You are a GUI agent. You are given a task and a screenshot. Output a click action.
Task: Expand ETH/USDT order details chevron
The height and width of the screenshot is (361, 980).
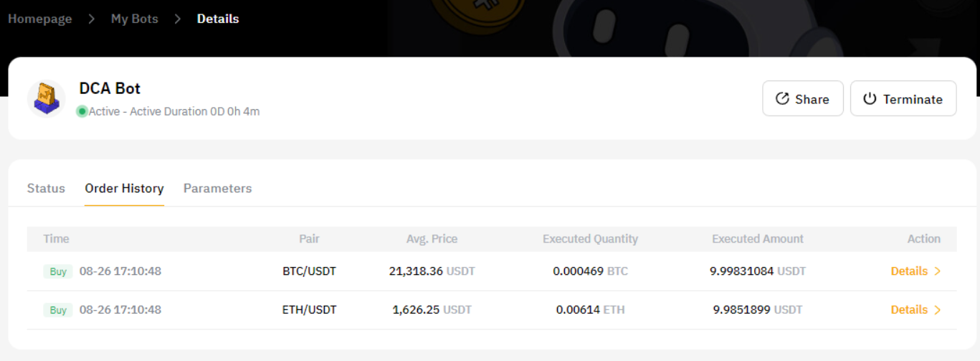point(938,310)
